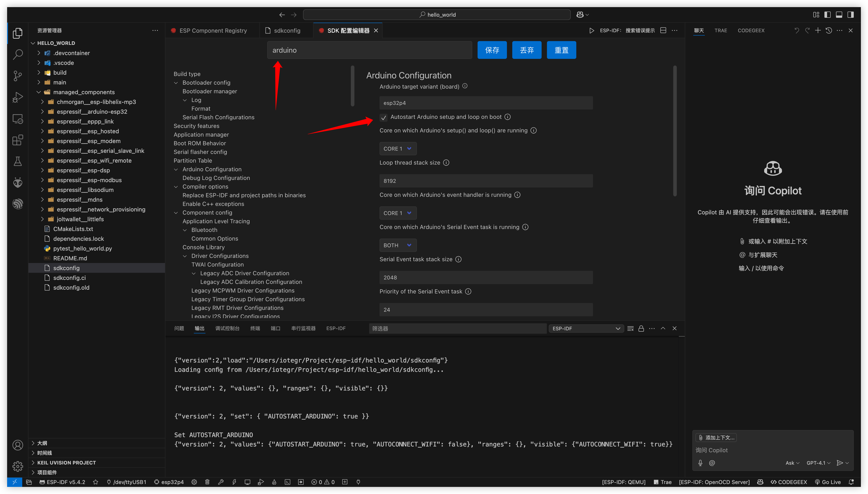Switch to the 终端 panel tab
Screen dimensions: 868x494
click(x=255, y=329)
